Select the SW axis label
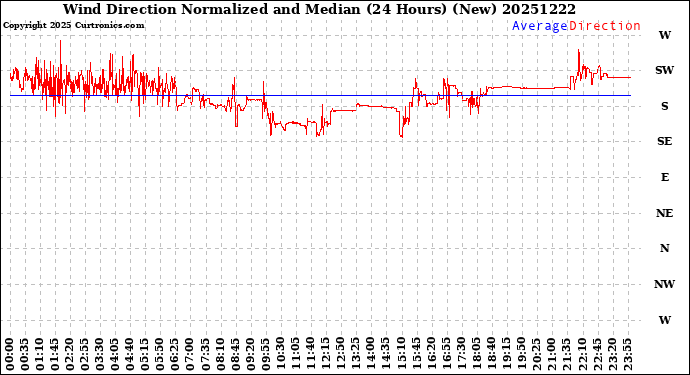The width and height of the screenshot is (690, 375). [x=664, y=70]
